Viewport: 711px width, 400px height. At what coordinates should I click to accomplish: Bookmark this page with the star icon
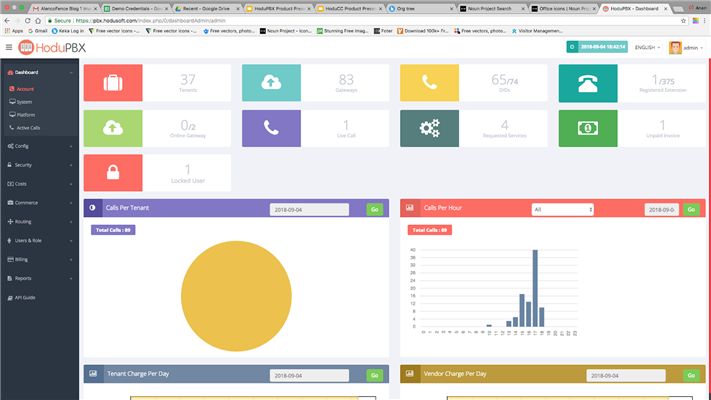point(683,20)
